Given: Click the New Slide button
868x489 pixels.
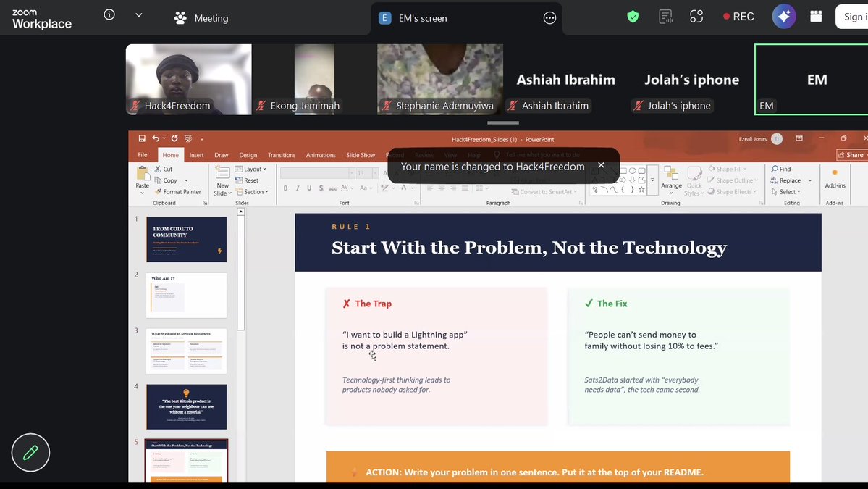Looking at the screenshot, I should pyautogui.click(x=222, y=181).
